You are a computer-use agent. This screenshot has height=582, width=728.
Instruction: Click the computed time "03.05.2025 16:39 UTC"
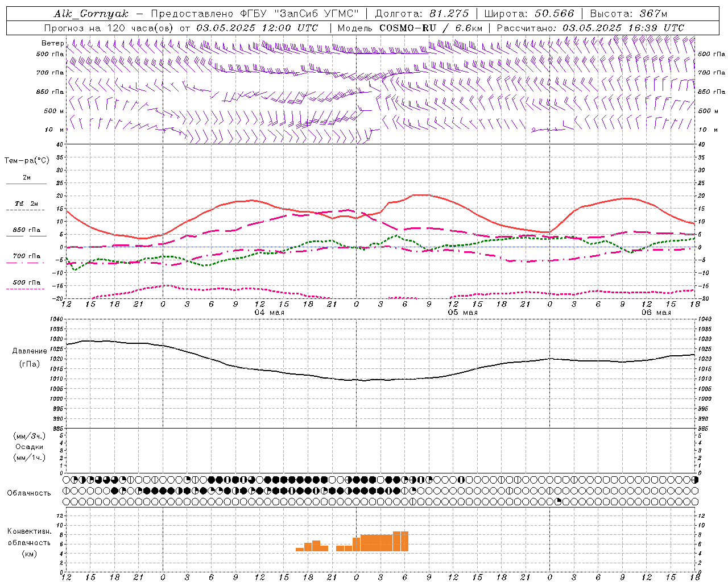(623, 28)
